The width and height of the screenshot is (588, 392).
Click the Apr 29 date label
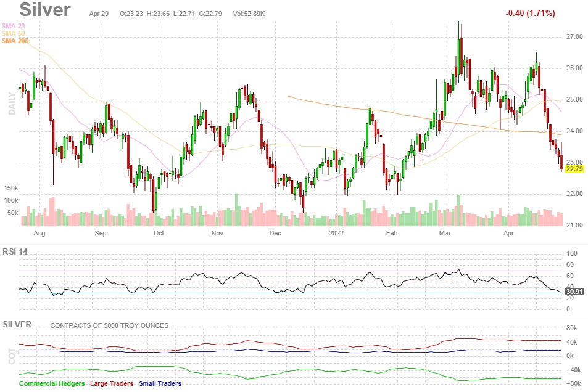(x=99, y=14)
